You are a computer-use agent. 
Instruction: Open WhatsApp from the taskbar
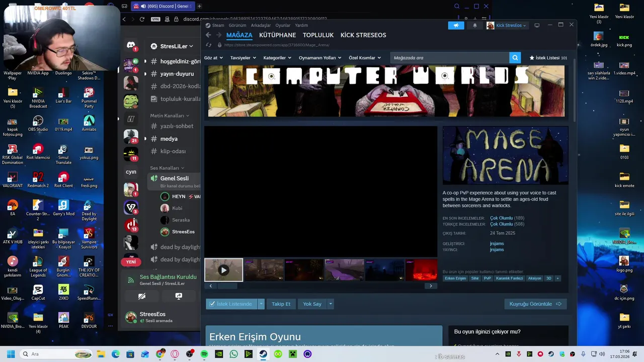coord(233,354)
